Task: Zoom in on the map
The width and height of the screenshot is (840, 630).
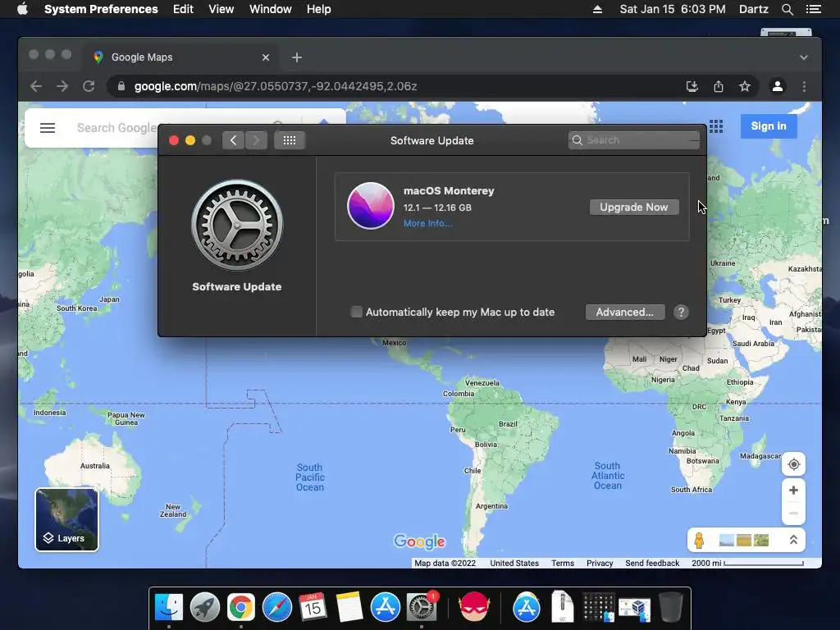Action: 794,491
